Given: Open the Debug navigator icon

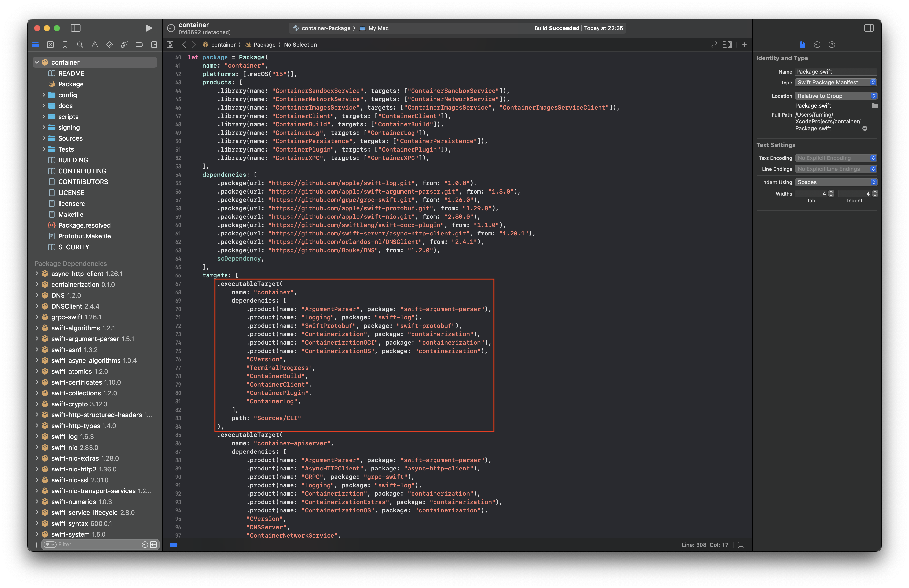Looking at the screenshot, I should coord(124,45).
